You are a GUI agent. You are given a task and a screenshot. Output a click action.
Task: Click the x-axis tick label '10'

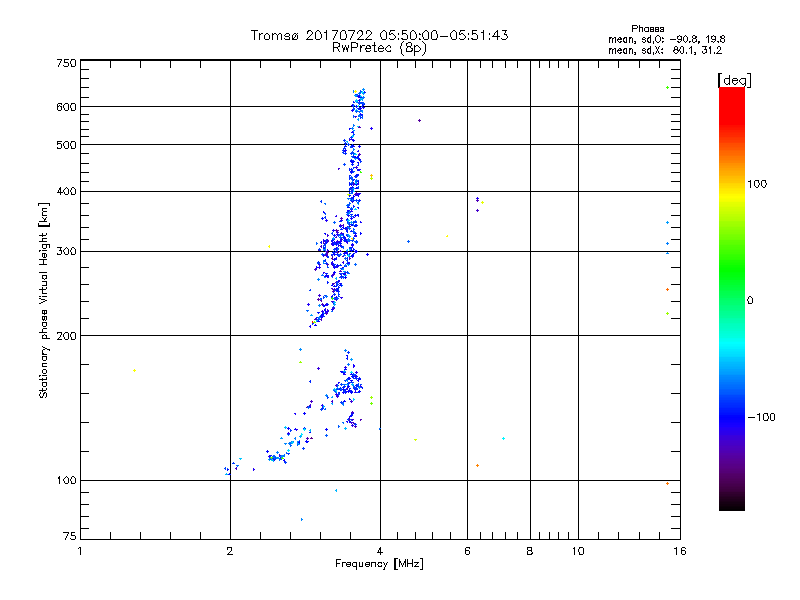[x=578, y=551]
